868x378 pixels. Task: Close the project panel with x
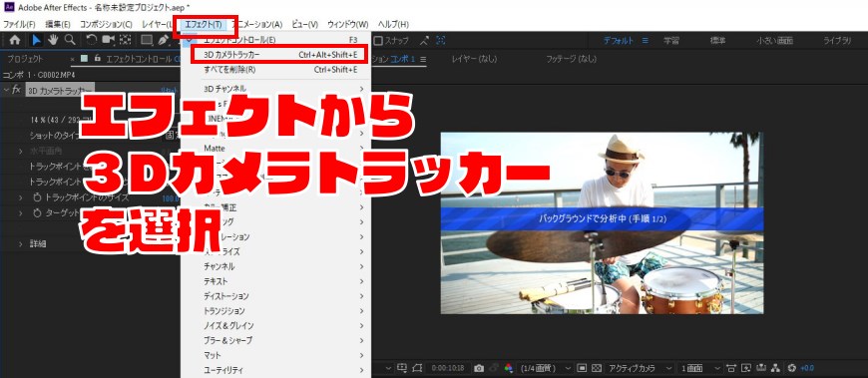coord(73,59)
